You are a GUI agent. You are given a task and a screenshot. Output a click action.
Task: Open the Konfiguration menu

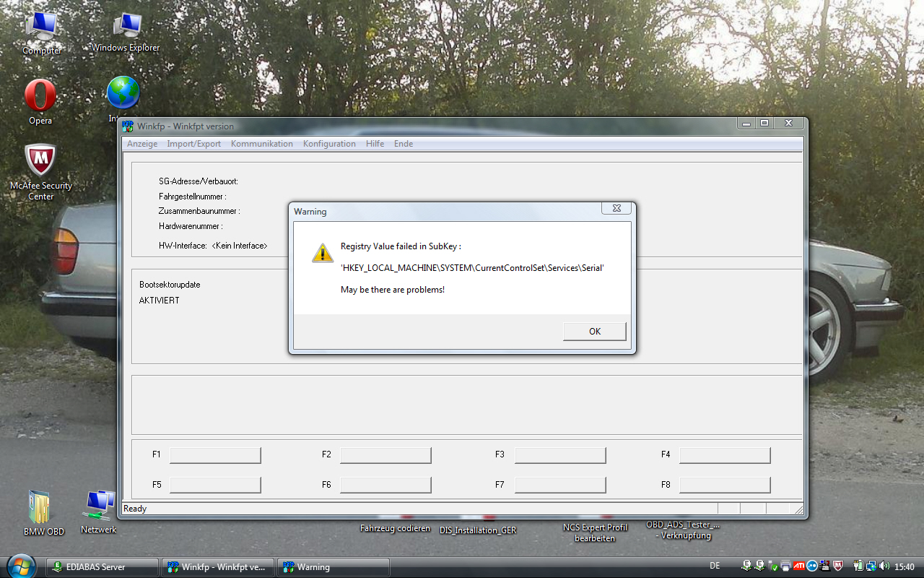click(329, 144)
